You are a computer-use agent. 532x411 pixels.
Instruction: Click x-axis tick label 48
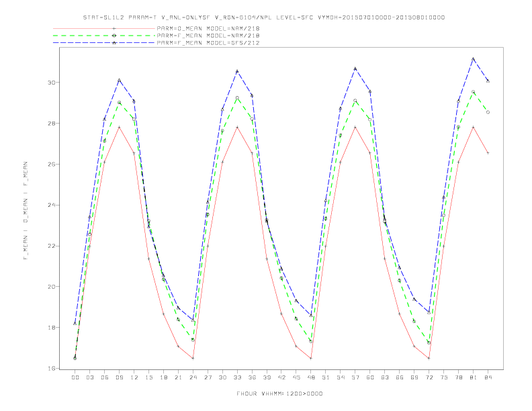[x=311, y=377]
